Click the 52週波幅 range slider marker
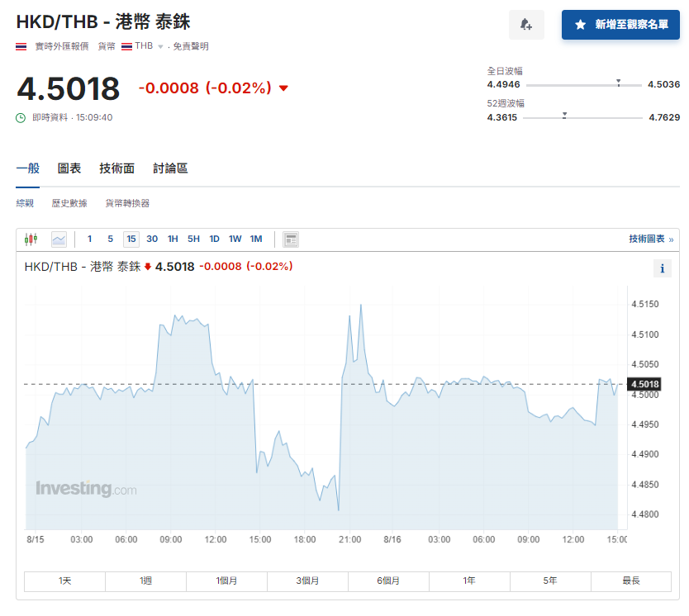 click(565, 116)
